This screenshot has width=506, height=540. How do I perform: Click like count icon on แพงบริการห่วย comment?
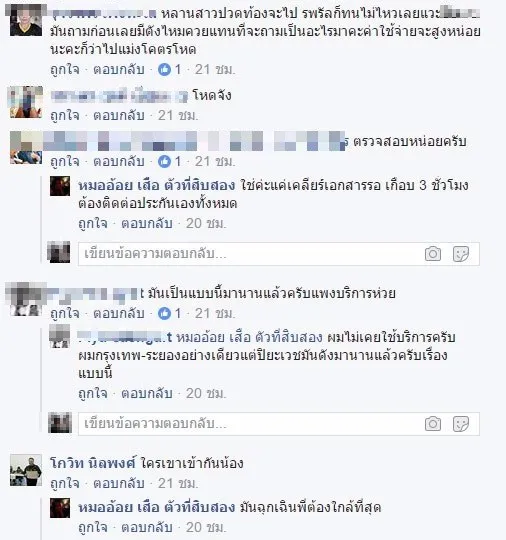tap(164, 313)
